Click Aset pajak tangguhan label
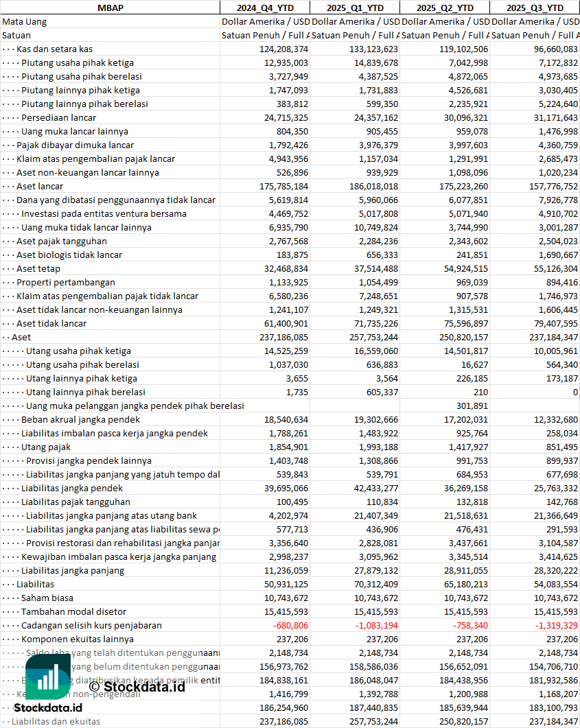This screenshot has height=728, width=580. tap(61, 241)
